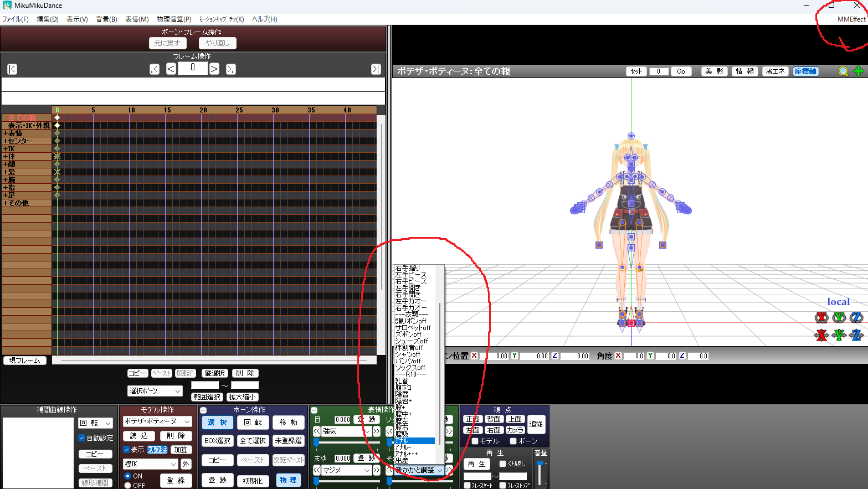Click the green Y local rotation icon
Image resolution: width=868 pixels, height=489 pixels.
(x=839, y=317)
